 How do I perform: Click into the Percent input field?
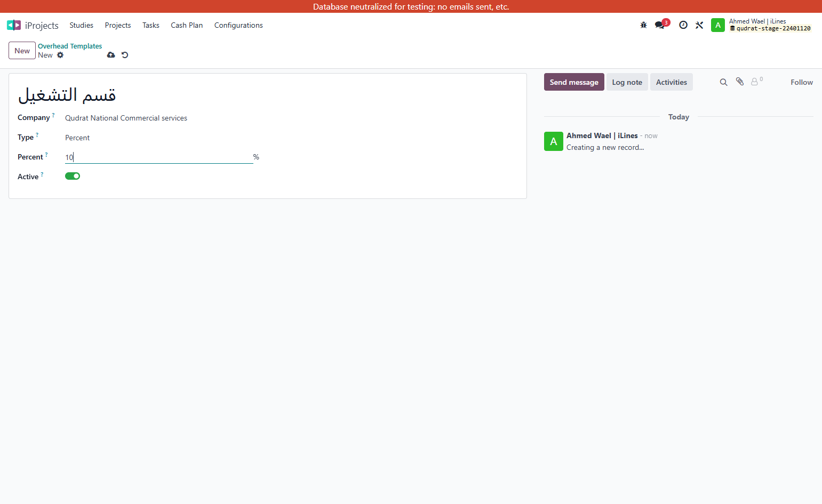tap(159, 157)
